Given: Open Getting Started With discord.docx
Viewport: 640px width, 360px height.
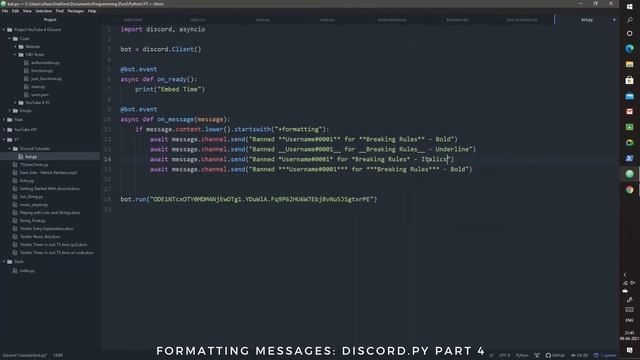Looking at the screenshot, I should pos(50,189).
